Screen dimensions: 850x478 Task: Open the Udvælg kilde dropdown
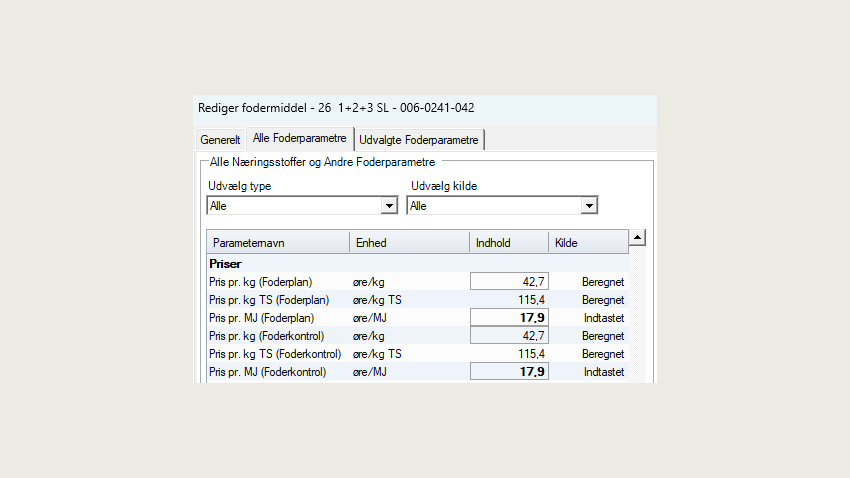point(502,206)
